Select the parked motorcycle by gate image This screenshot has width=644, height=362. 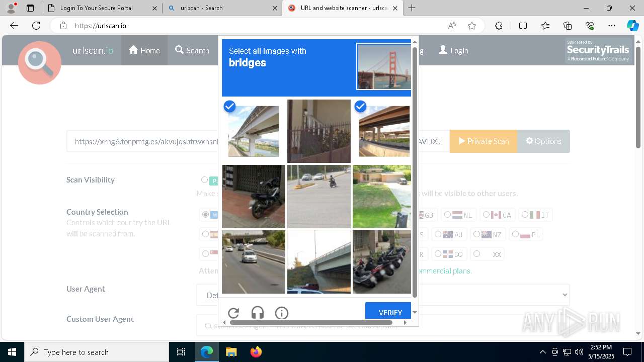(x=254, y=197)
